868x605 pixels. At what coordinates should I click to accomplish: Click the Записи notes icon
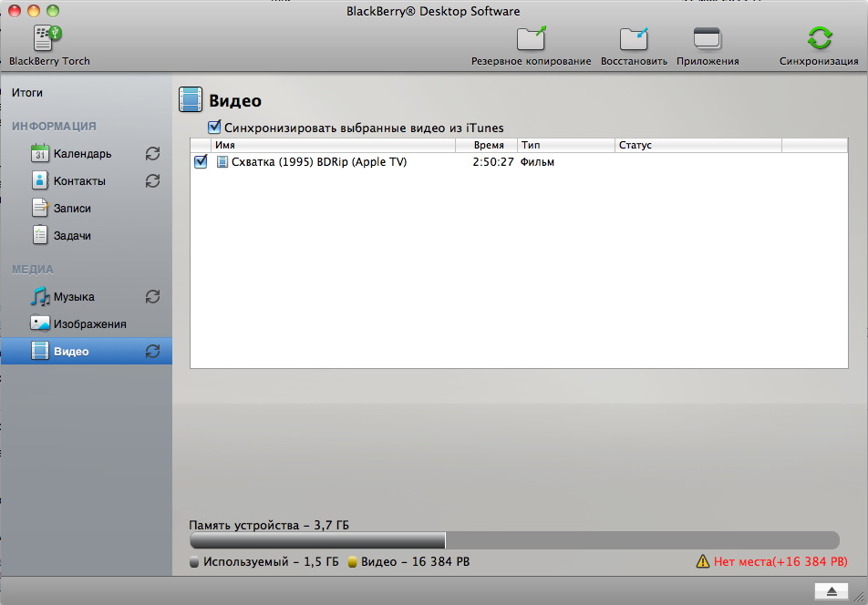click(40, 208)
